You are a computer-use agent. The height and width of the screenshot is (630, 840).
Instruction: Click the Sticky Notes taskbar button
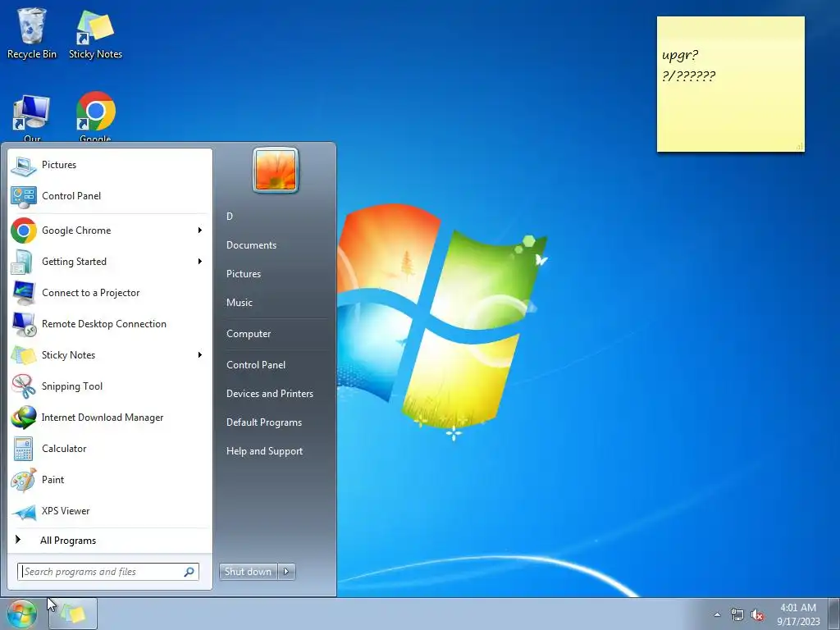pos(73,614)
